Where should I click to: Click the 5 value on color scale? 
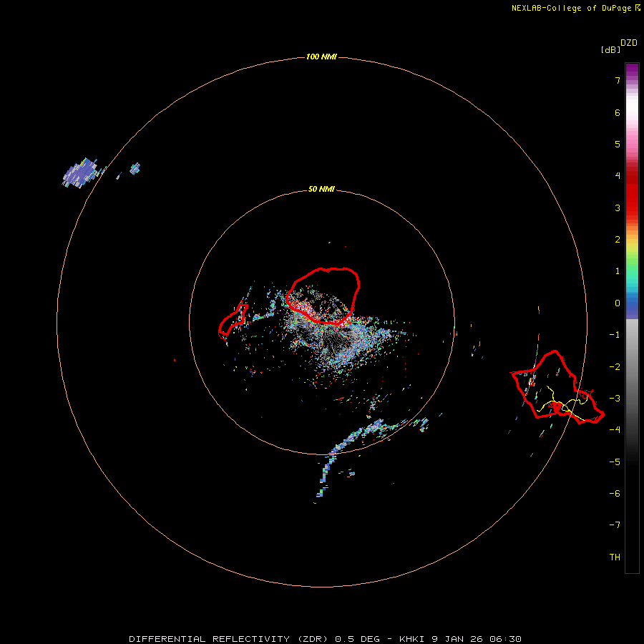click(x=618, y=144)
